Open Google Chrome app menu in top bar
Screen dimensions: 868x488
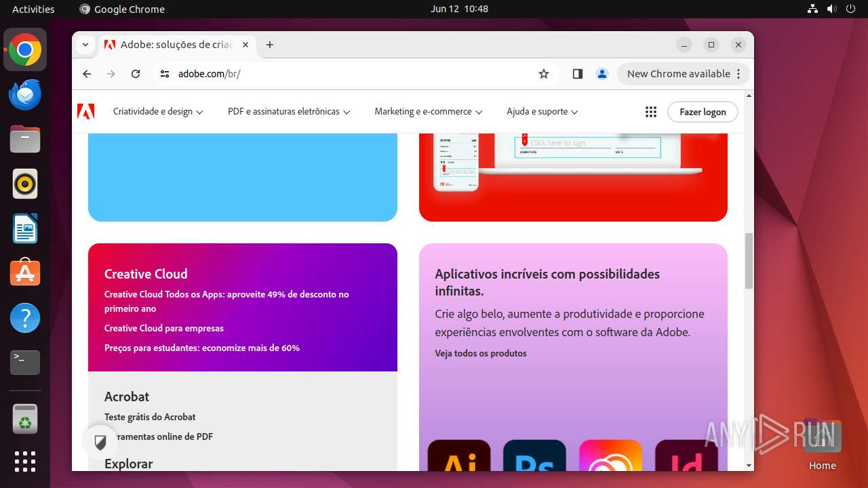pos(122,9)
